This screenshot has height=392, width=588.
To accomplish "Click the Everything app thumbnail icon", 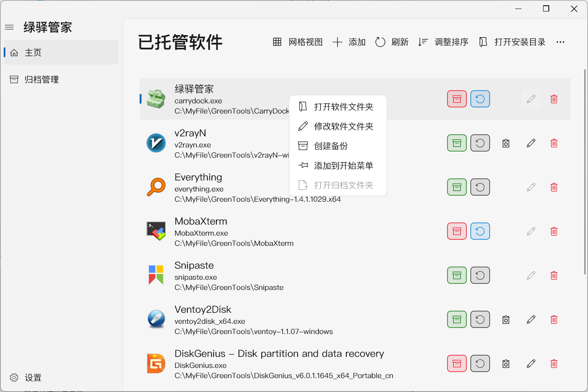I will click(156, 187).
